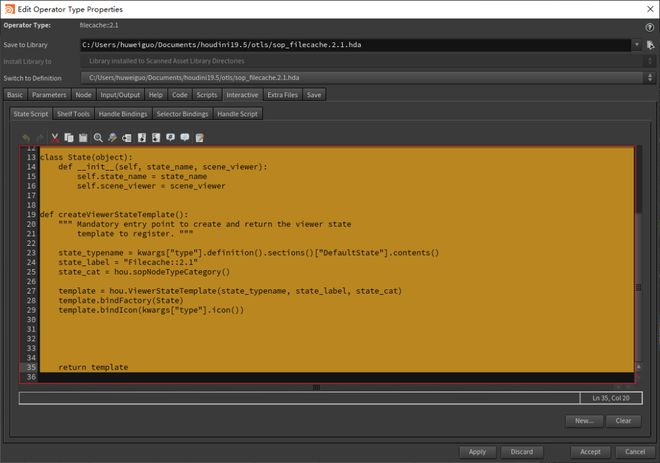
Task: Click the file chooser icon beside Save to Library
Action: click(x=649, y=45)
